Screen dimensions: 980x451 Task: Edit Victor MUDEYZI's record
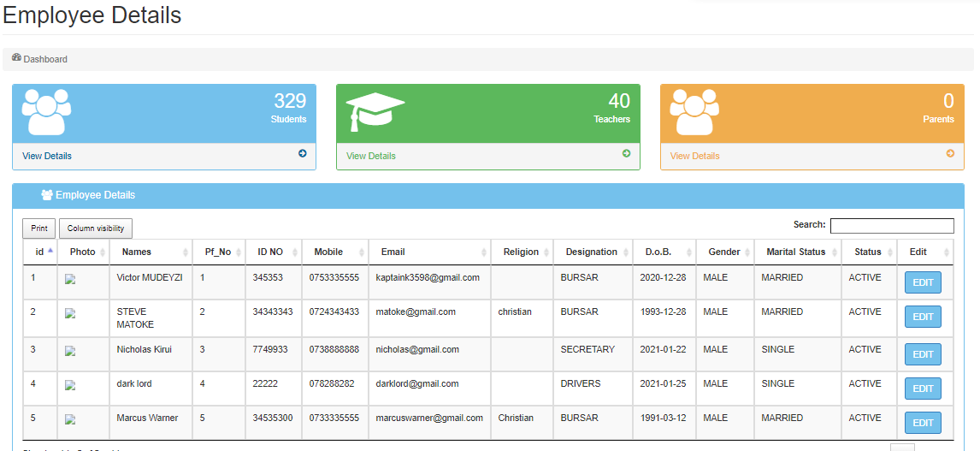pos(923,282)
